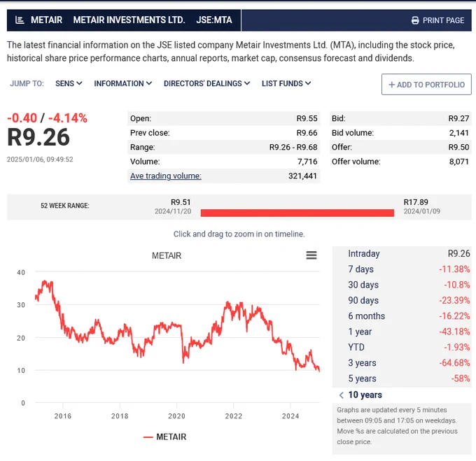476x461 pixels.
Task: Click the Bid volume value 2,141
Action: [x=459, y=133]
